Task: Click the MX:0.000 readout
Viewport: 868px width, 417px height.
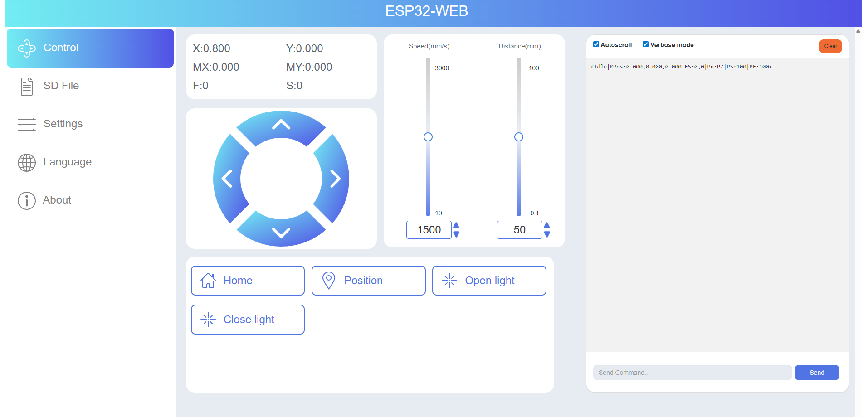Action: pyautogui.click(x=216, y=67)
